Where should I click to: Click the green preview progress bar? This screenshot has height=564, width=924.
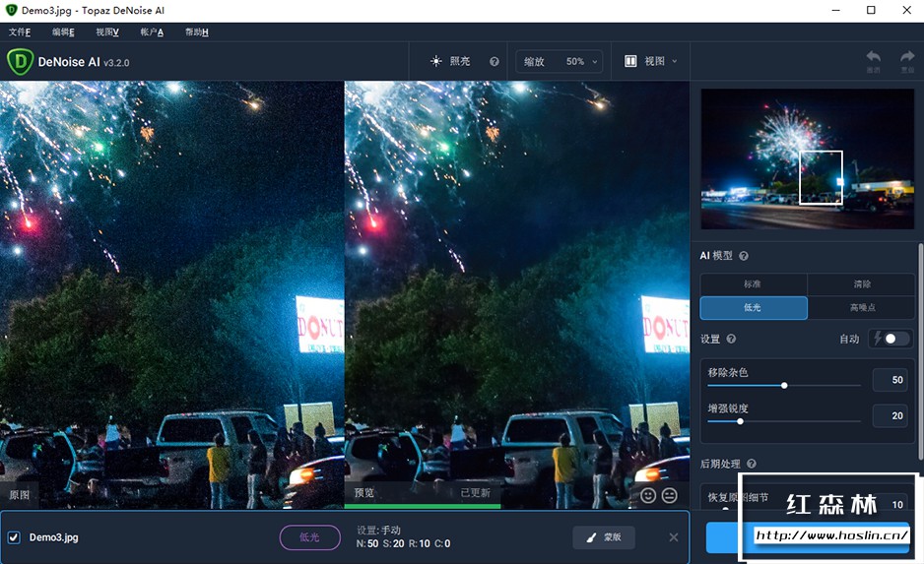[x=422, y=506]
